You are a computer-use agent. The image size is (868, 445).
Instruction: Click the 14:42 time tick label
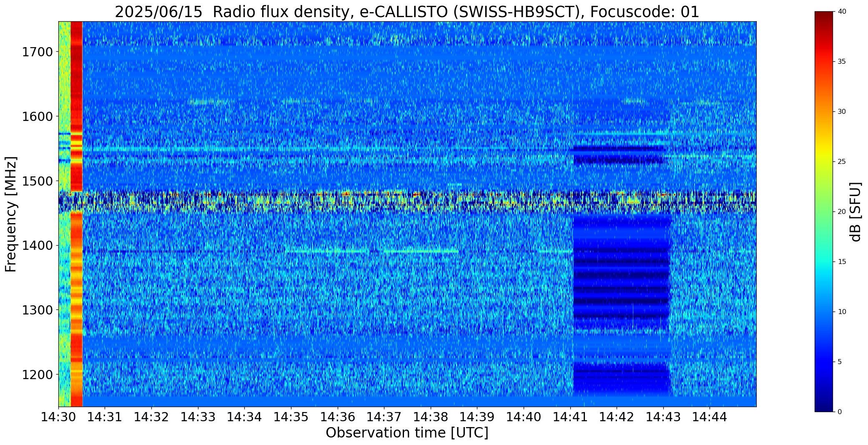pos(617,417)
